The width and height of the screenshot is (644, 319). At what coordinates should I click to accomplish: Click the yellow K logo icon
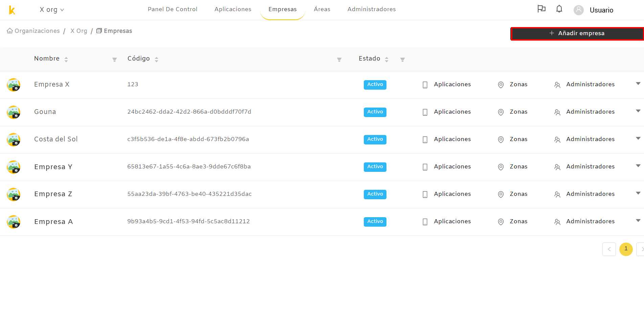coord(12,10)
